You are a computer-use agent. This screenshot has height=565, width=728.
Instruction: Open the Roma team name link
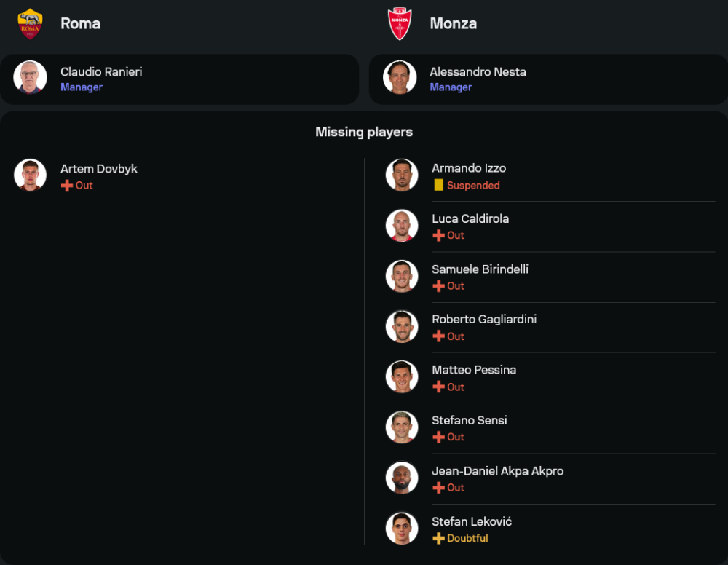(x=80, y=23)
